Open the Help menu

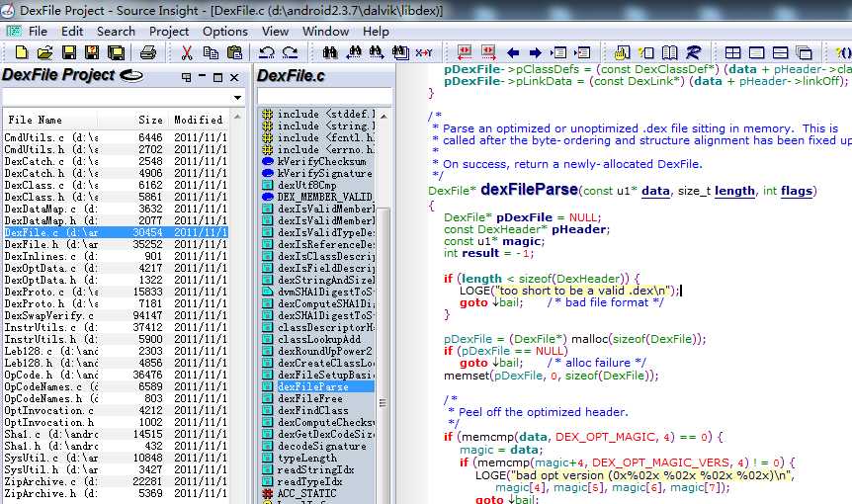coord(376,32)
